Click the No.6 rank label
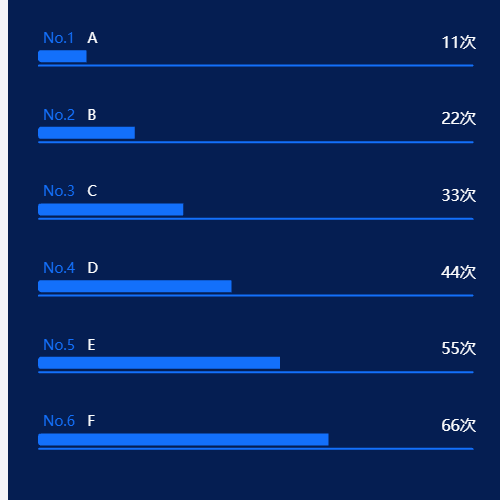 [59, 421]
